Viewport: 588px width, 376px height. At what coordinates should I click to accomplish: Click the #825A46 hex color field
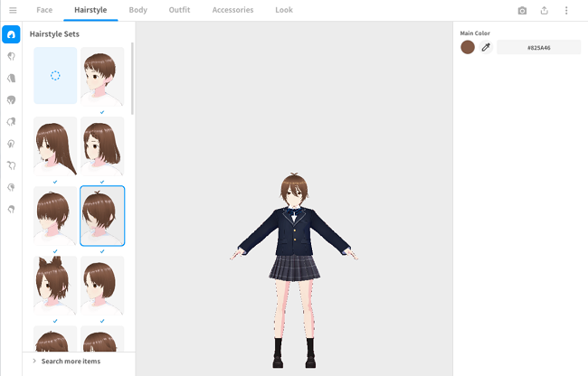(x=538, y=47)
